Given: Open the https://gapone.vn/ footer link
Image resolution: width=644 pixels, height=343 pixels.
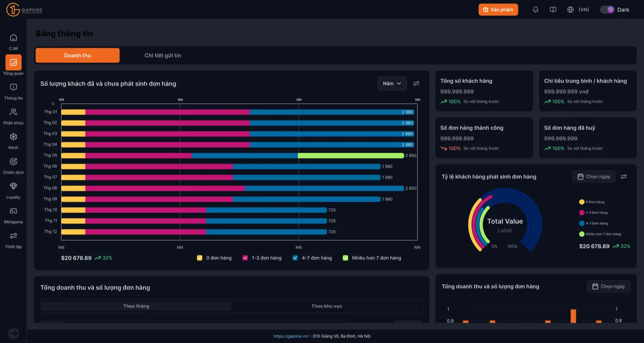Looking at the screenshot, I should 291,336.
